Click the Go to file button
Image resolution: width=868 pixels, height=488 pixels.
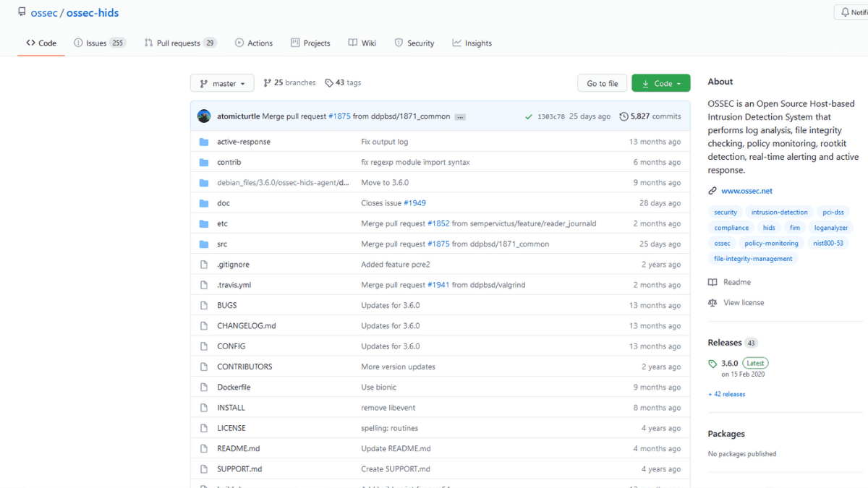click(602, 83)
